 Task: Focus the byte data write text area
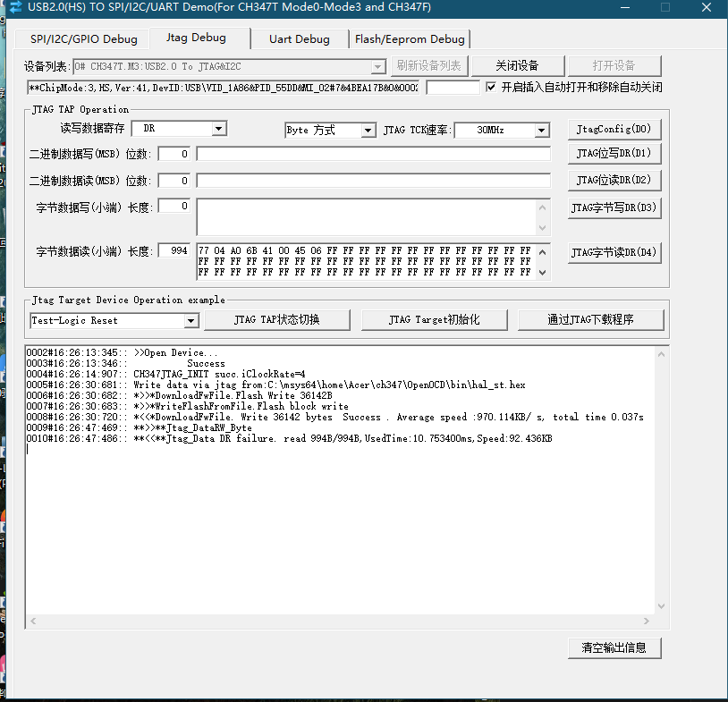pos(367,216)
